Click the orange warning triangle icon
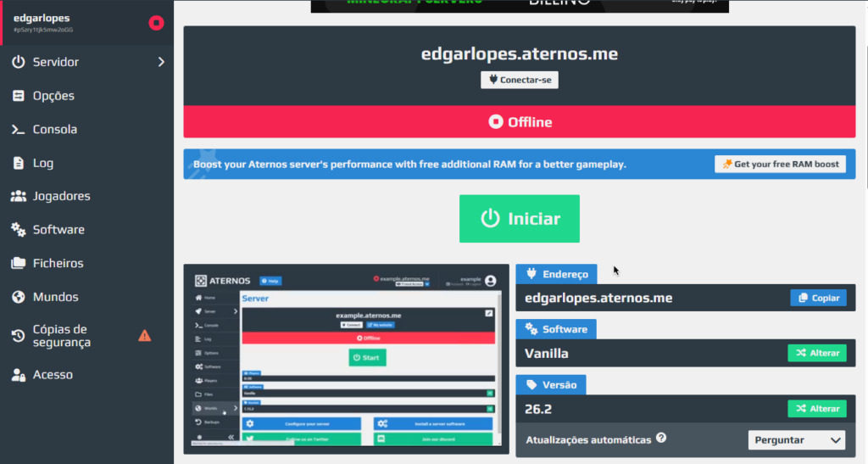This screenshot has width=868, height=464. [144, 336]
